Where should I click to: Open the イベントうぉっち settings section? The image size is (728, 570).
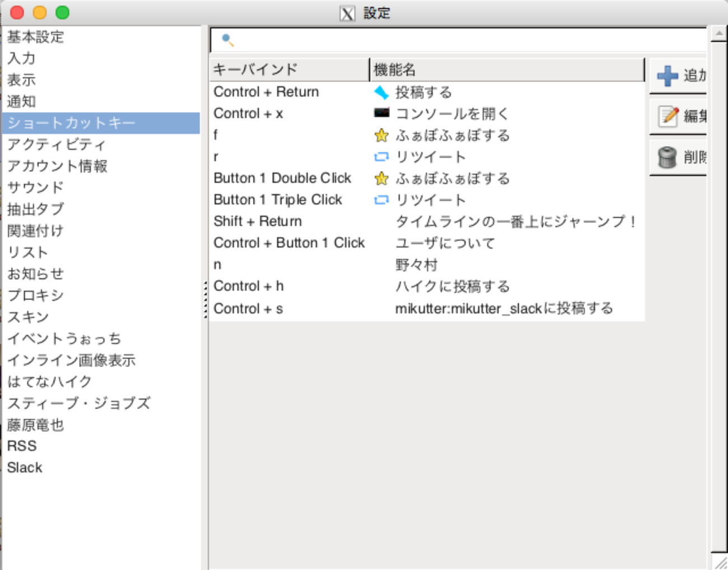coord(101,338)
